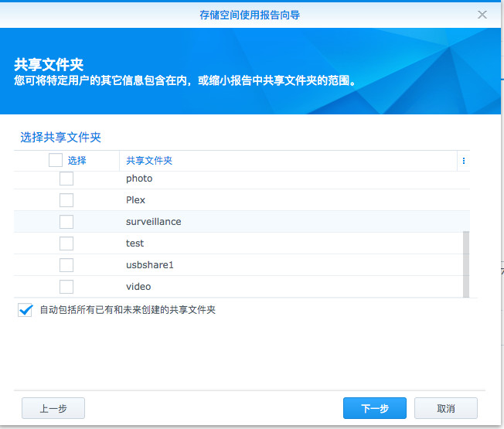504x429 pixels.
Task: Tick the checkbox for video folder
Action: coord(66,287)
